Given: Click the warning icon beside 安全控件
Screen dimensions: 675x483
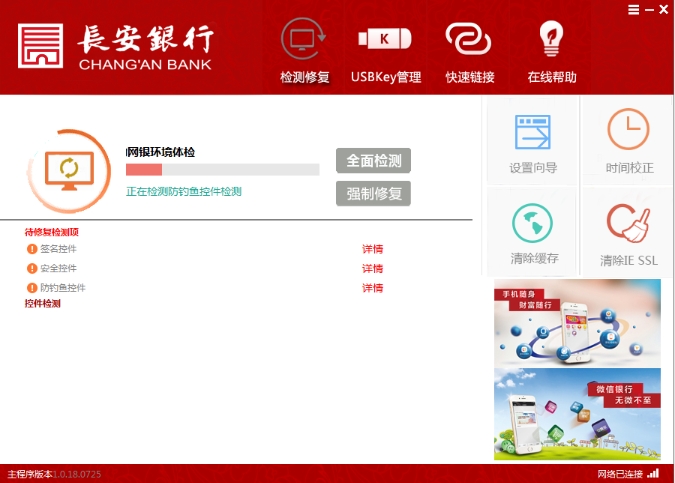Looking at the screenshot, I should [31, 268].
